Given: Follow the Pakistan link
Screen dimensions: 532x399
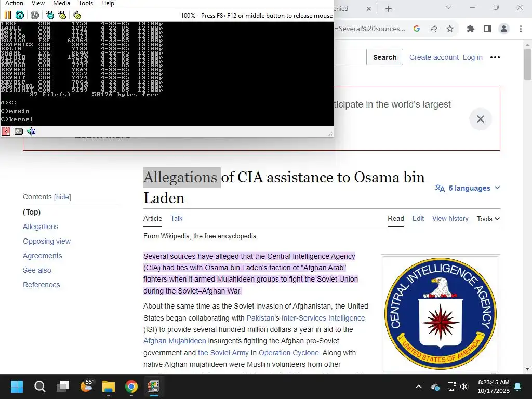Looking at the screenshot, I should coord(260,318).
